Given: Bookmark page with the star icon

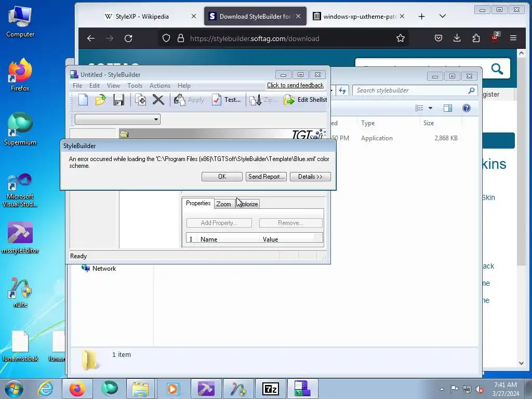Looking at the screenshot, I should click(x=401, y=38).
